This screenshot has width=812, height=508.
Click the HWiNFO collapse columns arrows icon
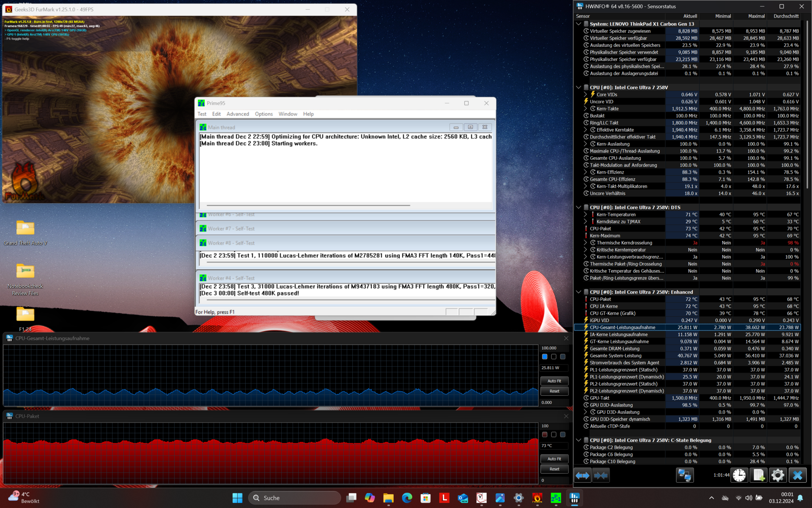[601, 475]
